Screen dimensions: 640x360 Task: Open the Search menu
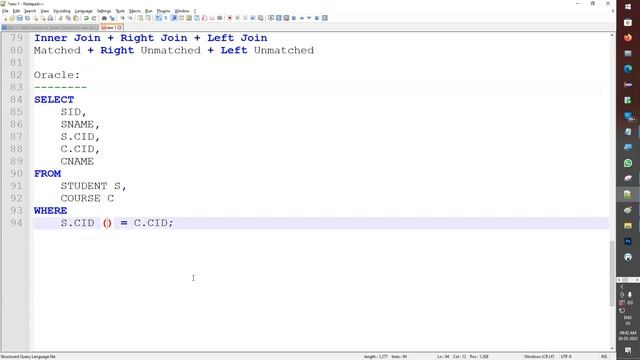pos(30,11)
